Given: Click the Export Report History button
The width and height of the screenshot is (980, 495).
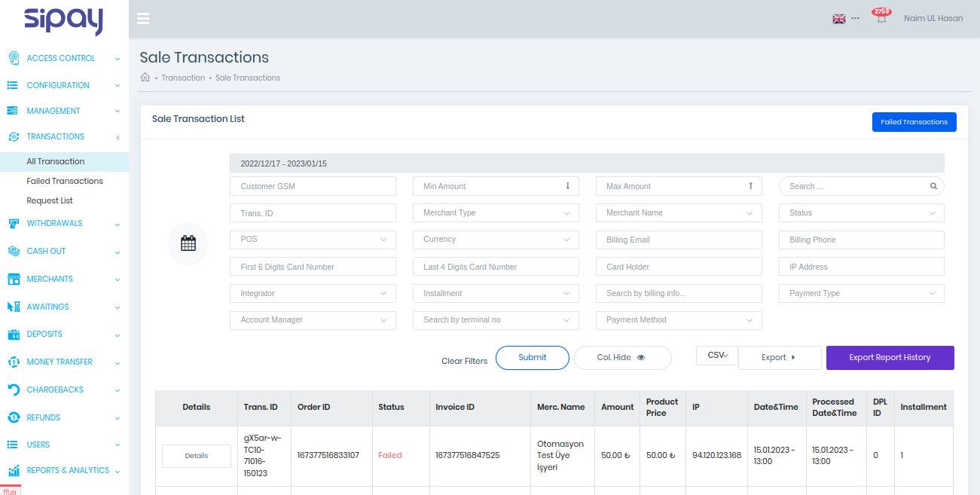Looking at the screenshot, I should click(890, 358).
